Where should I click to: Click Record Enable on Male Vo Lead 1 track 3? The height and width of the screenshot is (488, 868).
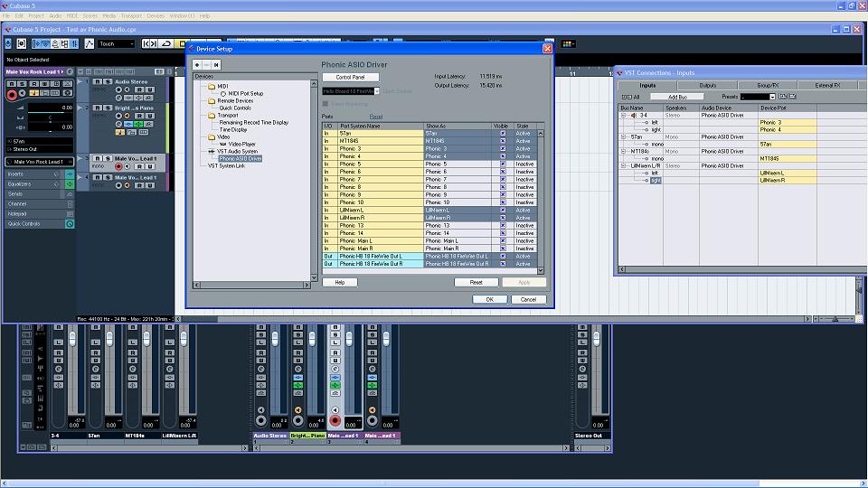tap(118, 166)
